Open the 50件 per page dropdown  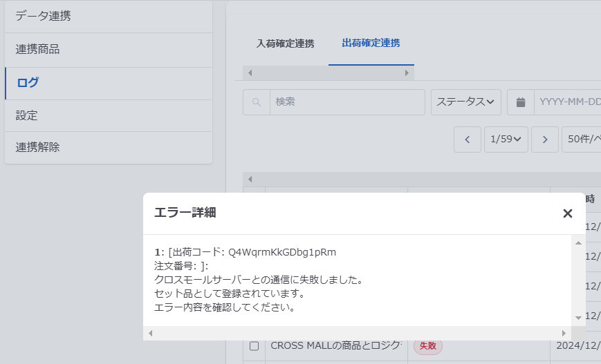click(x=582, y=140)
